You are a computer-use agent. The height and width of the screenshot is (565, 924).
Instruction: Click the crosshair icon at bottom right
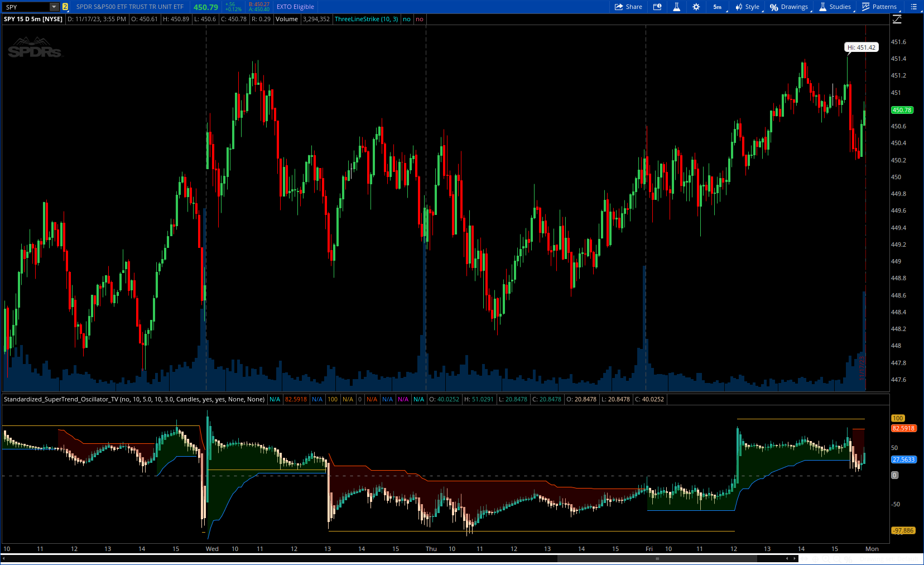[815, 559]
